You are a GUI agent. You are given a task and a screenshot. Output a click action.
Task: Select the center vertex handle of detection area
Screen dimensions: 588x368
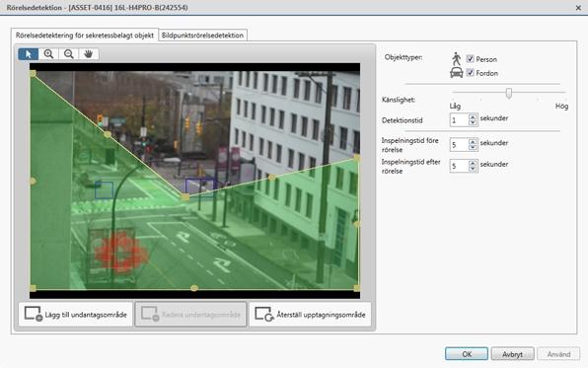pos(185,196)
